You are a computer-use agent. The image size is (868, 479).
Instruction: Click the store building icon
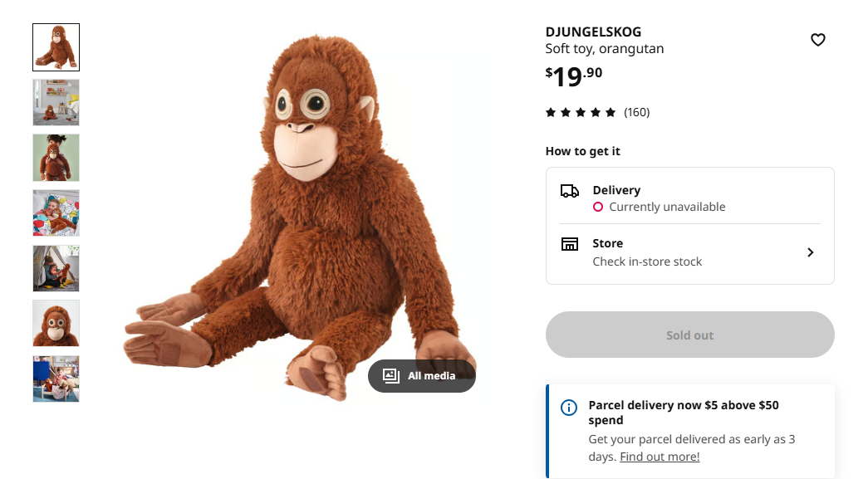point(570,244)
